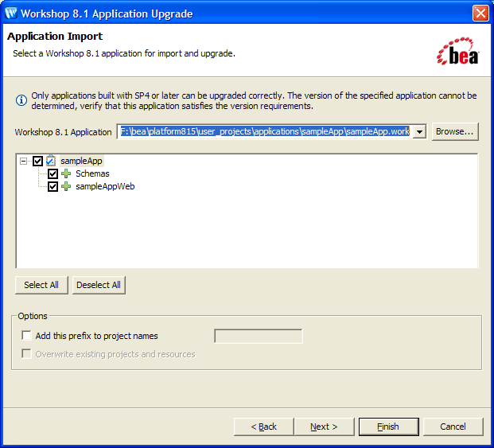Select the sampleApp tree label

tap(81, 161)
